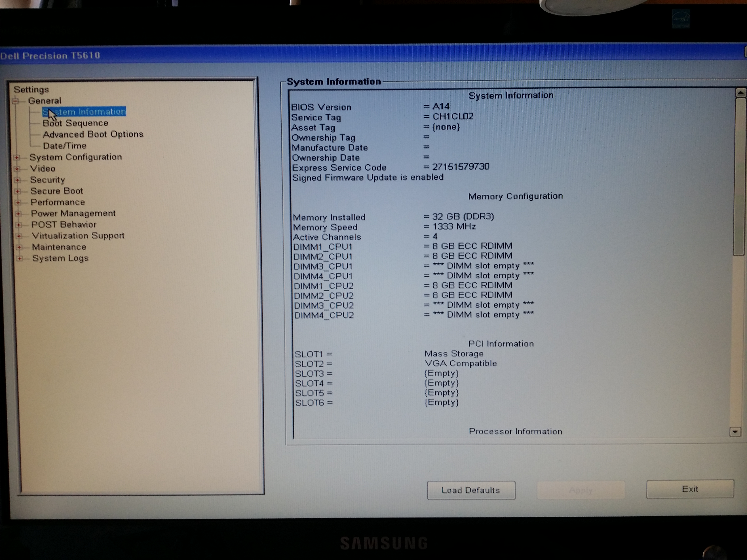The height and width of the screenshot is (560, 747).
Task: Collapse the General tree node
Action: point(15,101)
